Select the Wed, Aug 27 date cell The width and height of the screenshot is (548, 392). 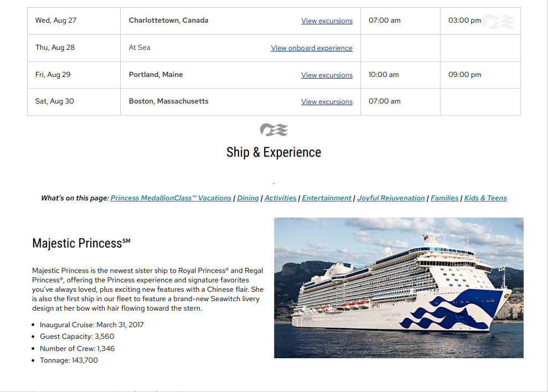tap(56, 20)
